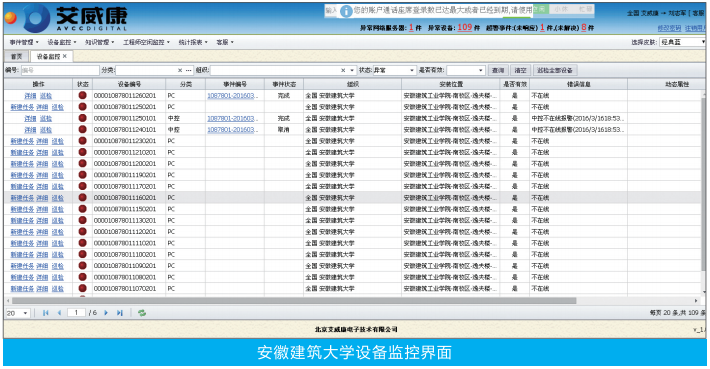Open event number link in row 000010878011260201
Image resolution: width=710 pixels, height=369 pixels.
[x=234, y=96]
